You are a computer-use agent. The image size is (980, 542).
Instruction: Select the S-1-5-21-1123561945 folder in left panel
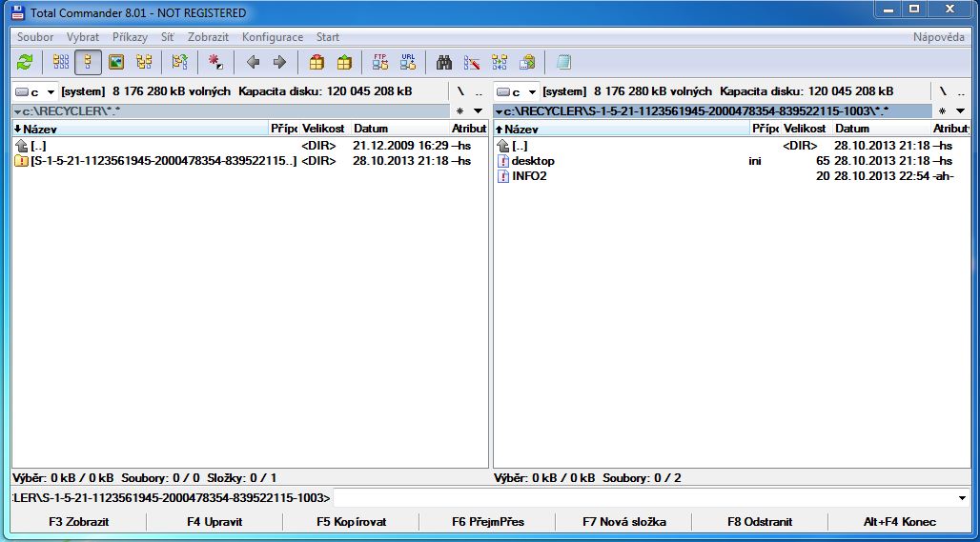coord(250,161)
